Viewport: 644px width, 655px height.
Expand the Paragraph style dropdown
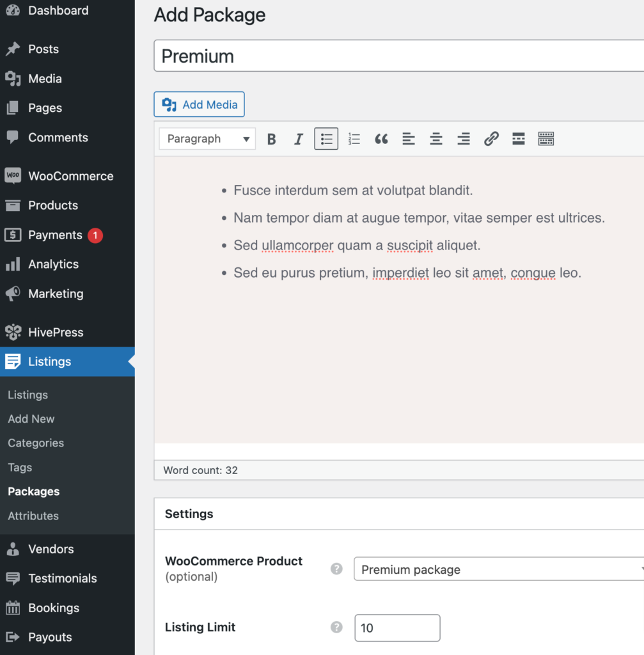tap(207, 138)
